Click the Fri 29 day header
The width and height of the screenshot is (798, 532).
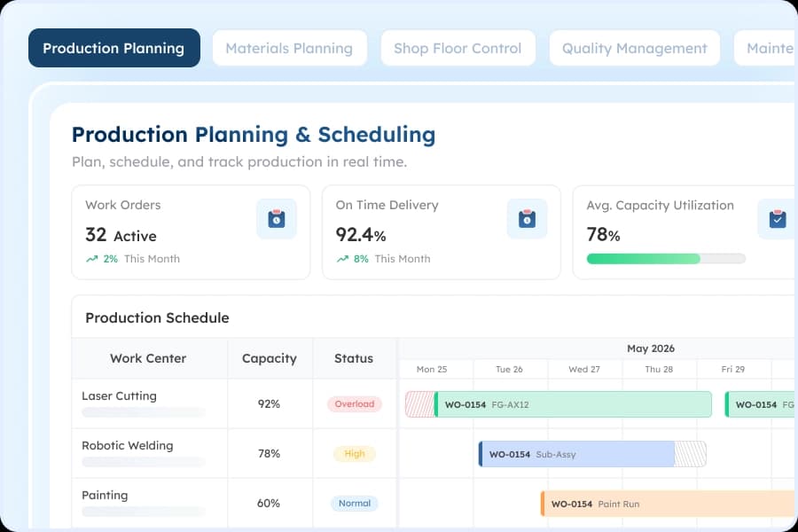coord(733,369)
